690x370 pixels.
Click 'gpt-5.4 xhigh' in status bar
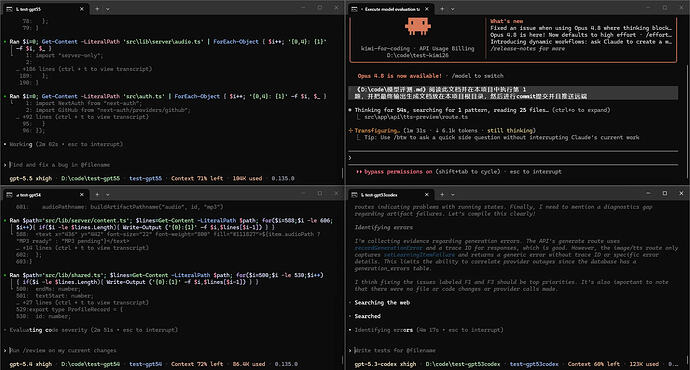pyautogui.click(x=31, y=364)
